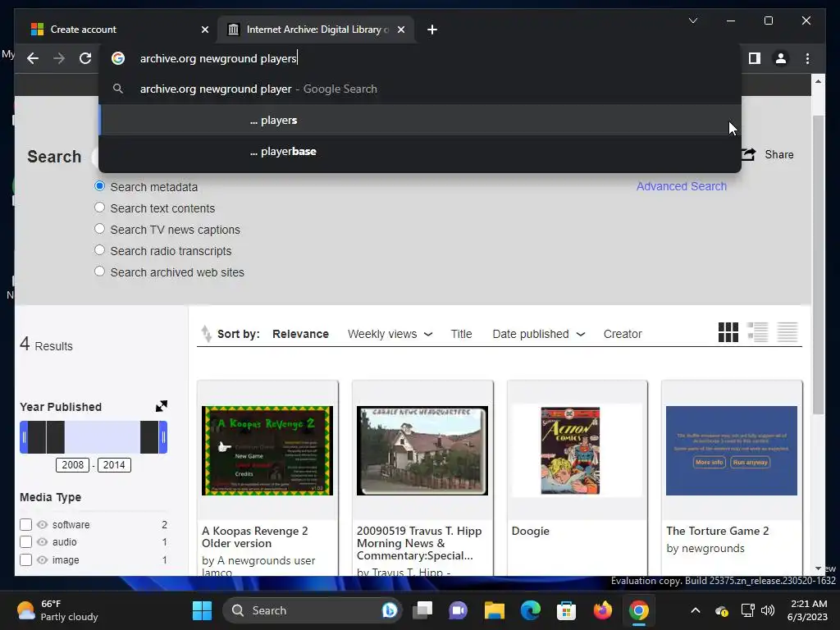Viewport: 840px width, 630px height.
Task: Switch to extended list view
Action: (757, 332)
